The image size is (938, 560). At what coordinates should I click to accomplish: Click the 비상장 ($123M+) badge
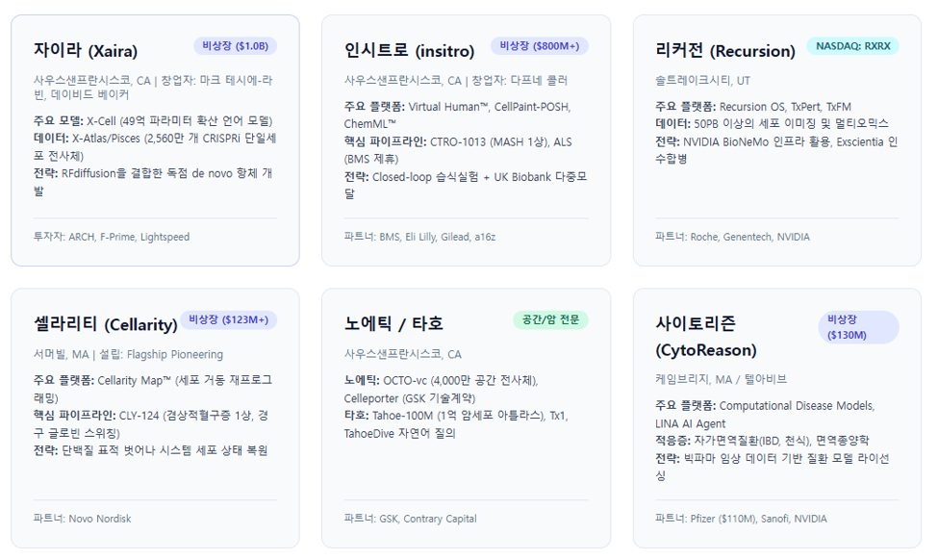click(229, 319)
